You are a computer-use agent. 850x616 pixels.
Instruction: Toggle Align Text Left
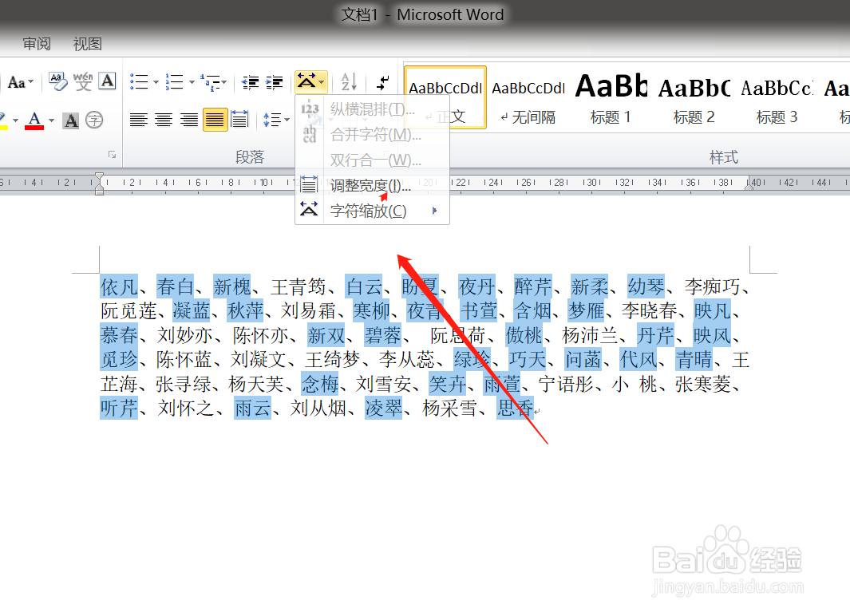pyautogui.click(x=139, y=120)
